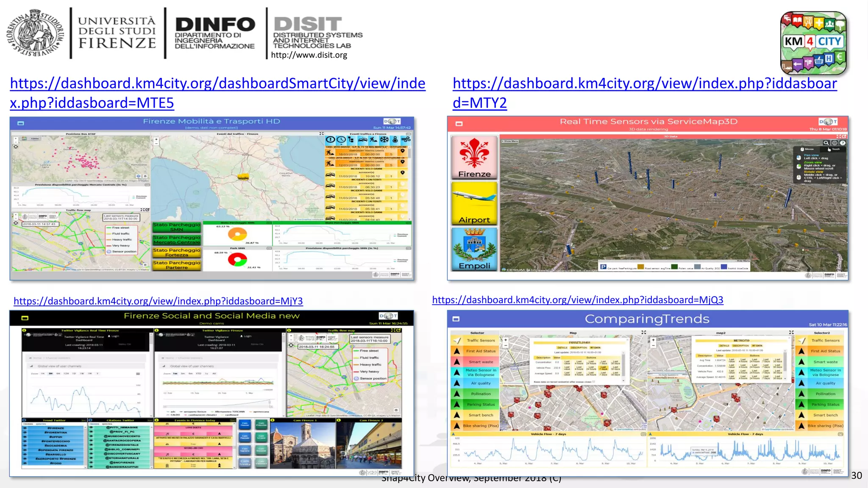The width and height of the screenshot is (868, 488).
Task: Select Smart waste in left Selector
Action: coord(475,362)
